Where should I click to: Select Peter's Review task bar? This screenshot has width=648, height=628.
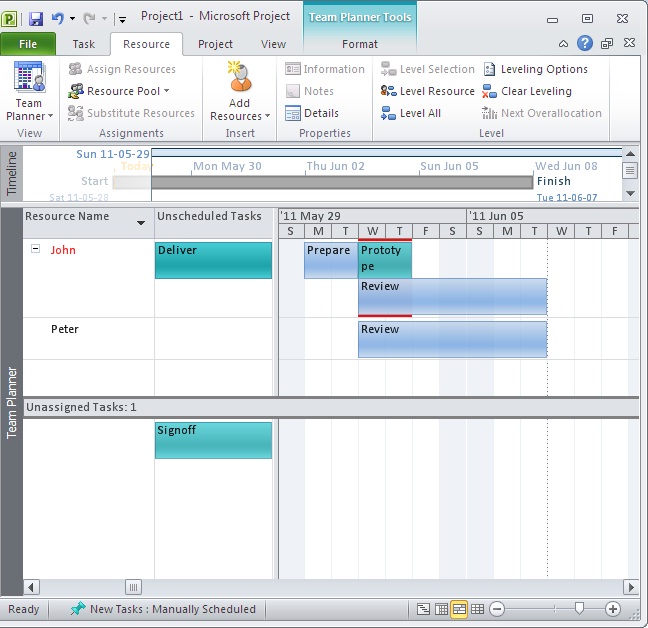tap(453, 340)
